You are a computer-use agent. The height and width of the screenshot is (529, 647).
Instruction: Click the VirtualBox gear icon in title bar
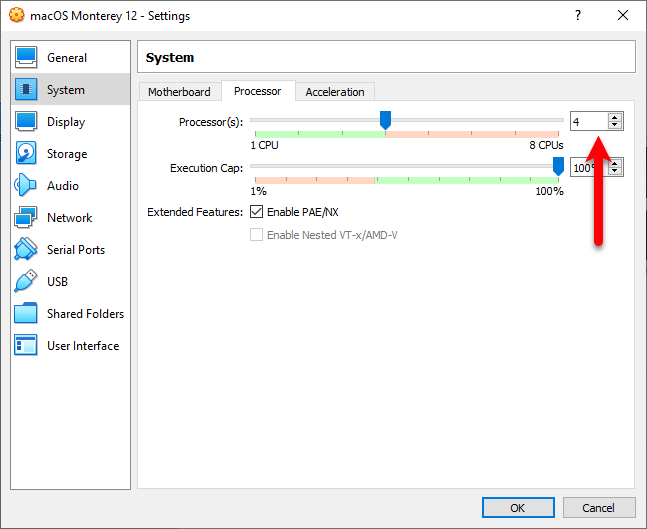[17, 15]
